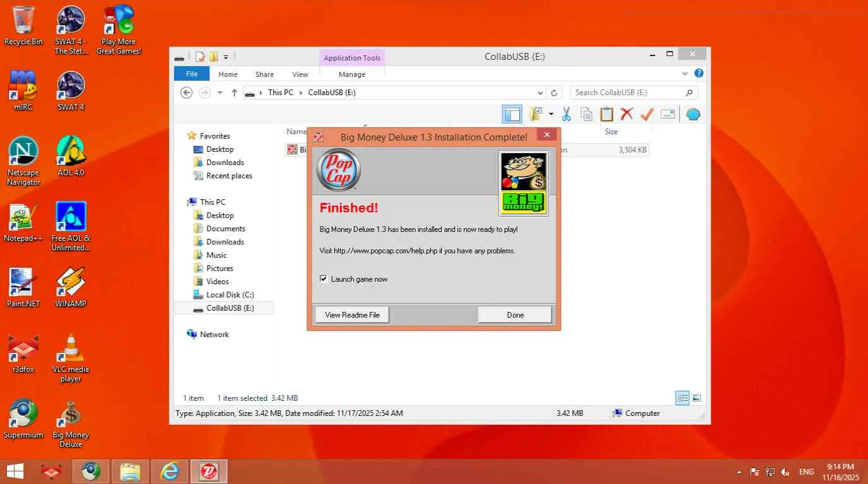Go back using the Explorer Back arrow
Screen dimensions: 868x484
click(186, 93)
